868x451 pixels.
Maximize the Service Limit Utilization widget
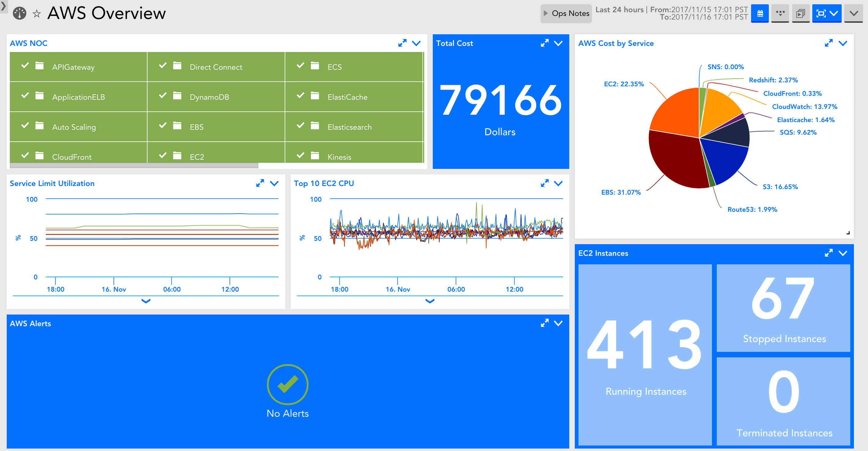(260, 183)
